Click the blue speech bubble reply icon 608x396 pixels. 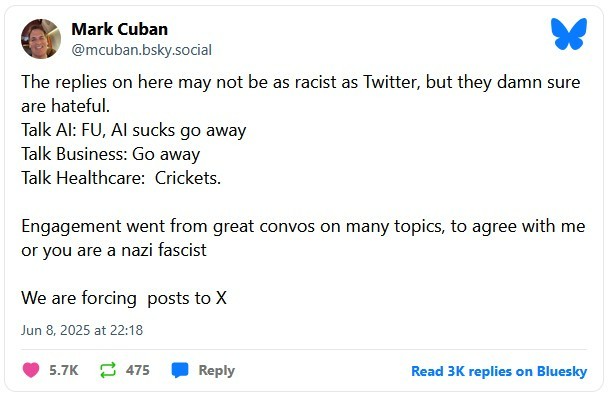180,370
